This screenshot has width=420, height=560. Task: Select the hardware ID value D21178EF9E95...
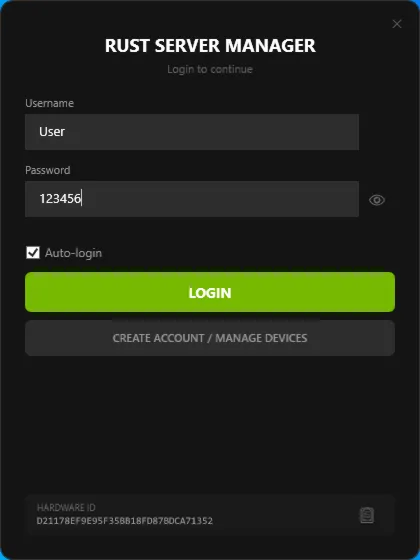(125, 521)
